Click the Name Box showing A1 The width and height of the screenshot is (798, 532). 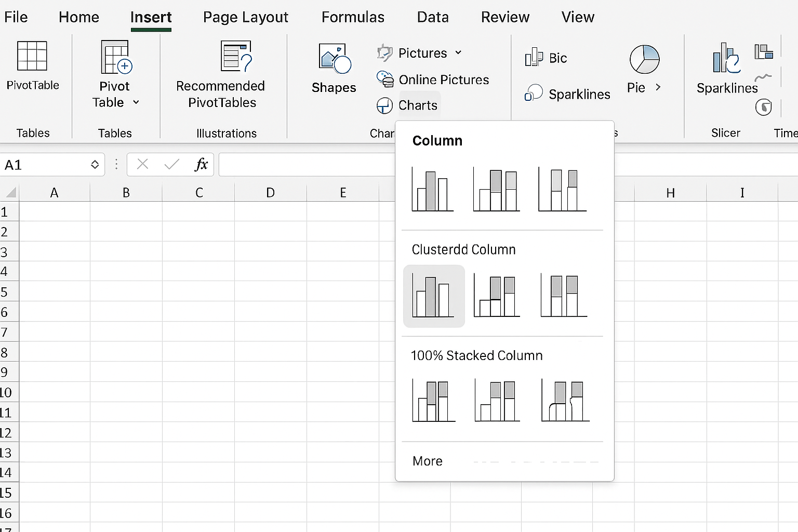coord(52,165)
